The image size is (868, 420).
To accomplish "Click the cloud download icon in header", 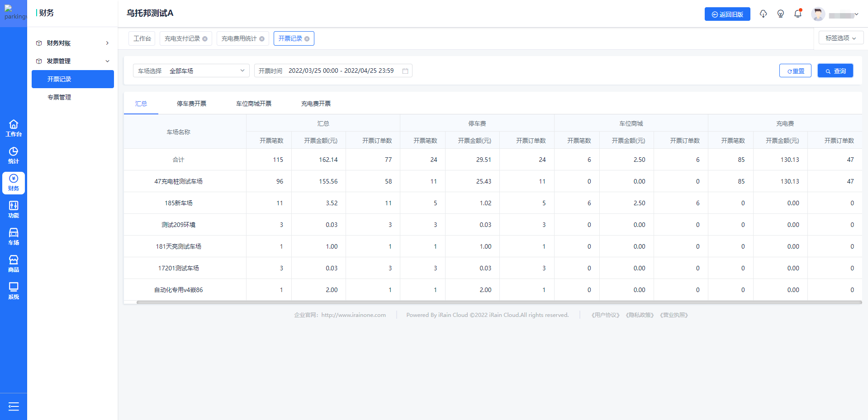I will click(763, 14).
